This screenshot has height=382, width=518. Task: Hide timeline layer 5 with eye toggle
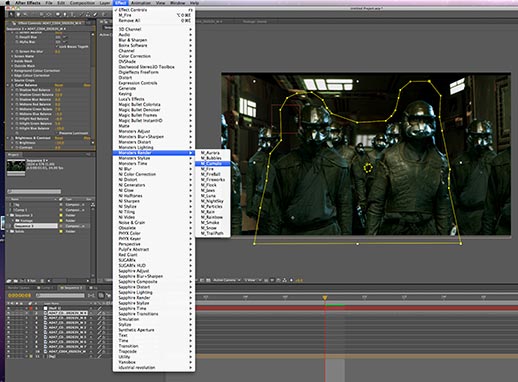[9, 328]
